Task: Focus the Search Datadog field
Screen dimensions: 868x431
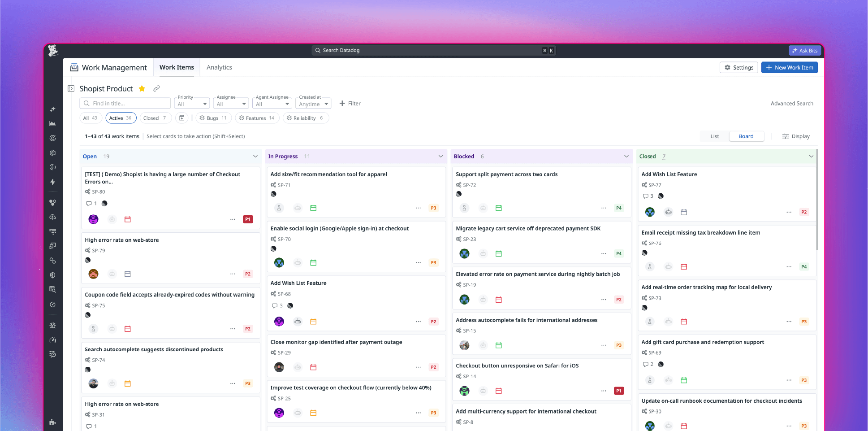Action: [434, 50]
